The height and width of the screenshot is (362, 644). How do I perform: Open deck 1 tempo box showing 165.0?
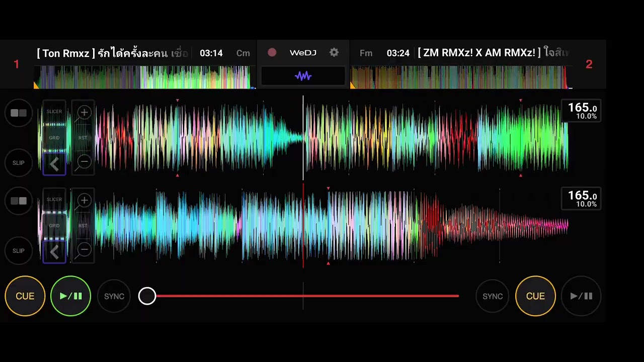point(581,111)
